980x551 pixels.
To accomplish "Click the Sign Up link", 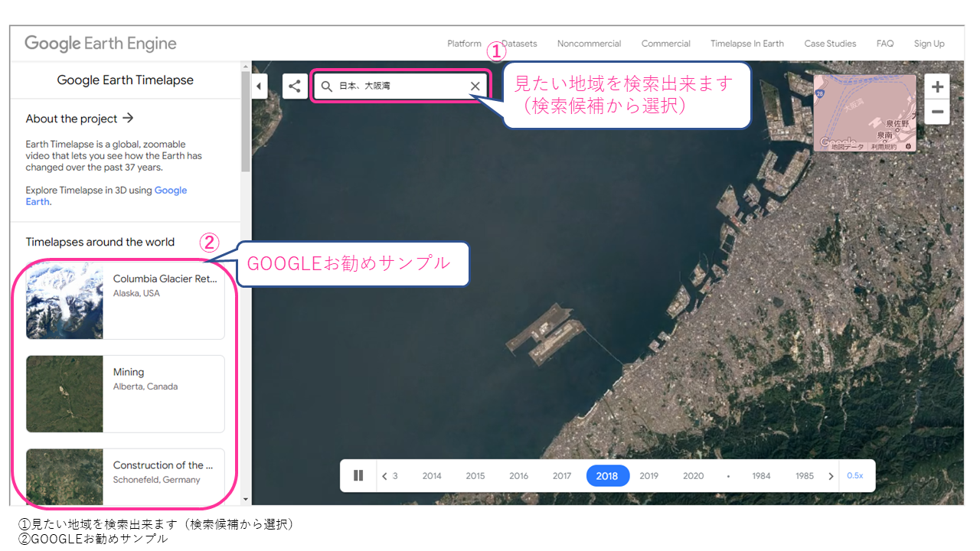I will coord(929,44).
